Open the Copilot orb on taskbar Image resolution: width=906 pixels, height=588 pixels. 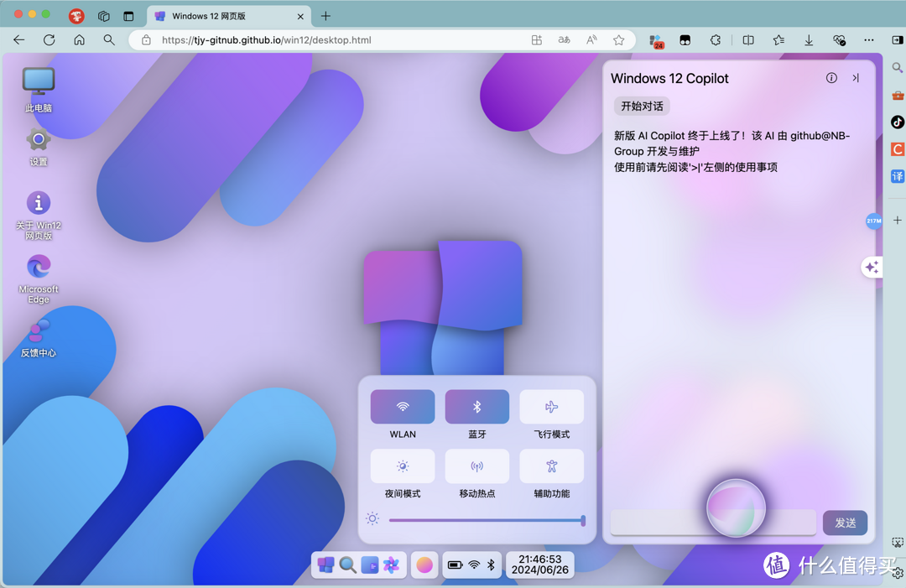pyautogui.click(x=424, y=565)
